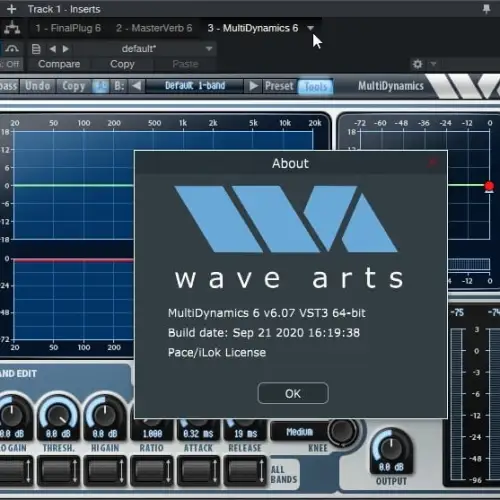500x500 pixels.
Task: Click the 1.000 RATIO value field
Action: pos(152,434)
